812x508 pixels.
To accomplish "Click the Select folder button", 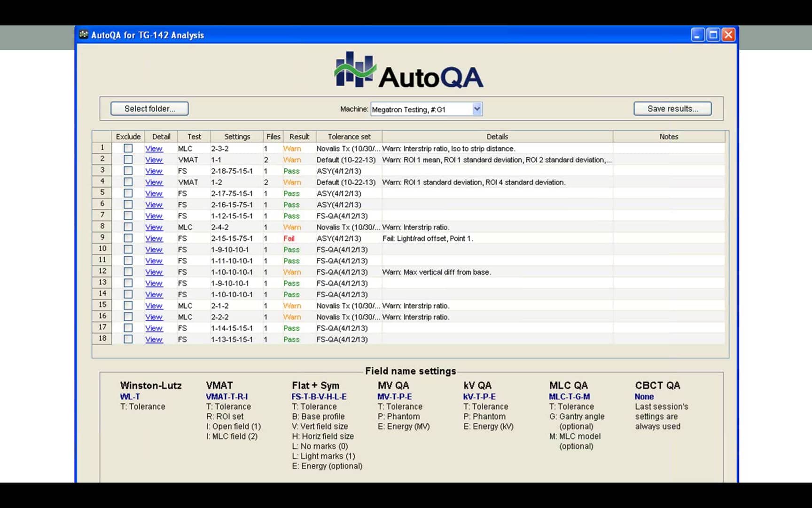I will tap(149, 109).
